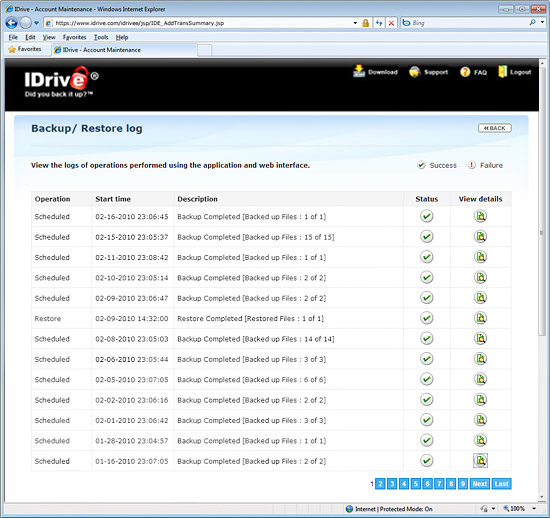Jump to the Last page
This screenshot has width=550, height=518.
point(501,484)
